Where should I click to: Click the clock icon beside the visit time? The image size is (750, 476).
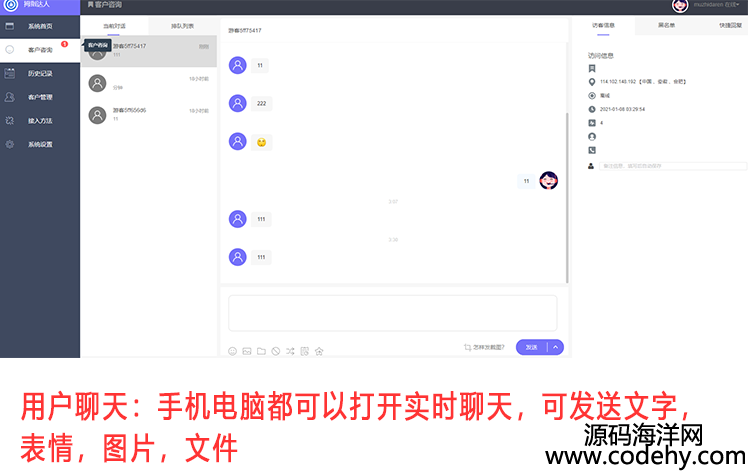click(x=592, y=109)
